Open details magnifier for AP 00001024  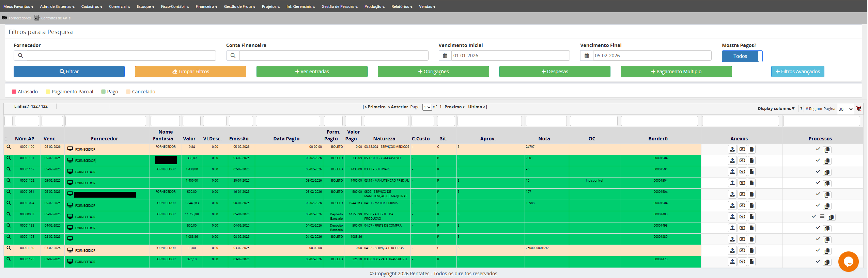9,203
